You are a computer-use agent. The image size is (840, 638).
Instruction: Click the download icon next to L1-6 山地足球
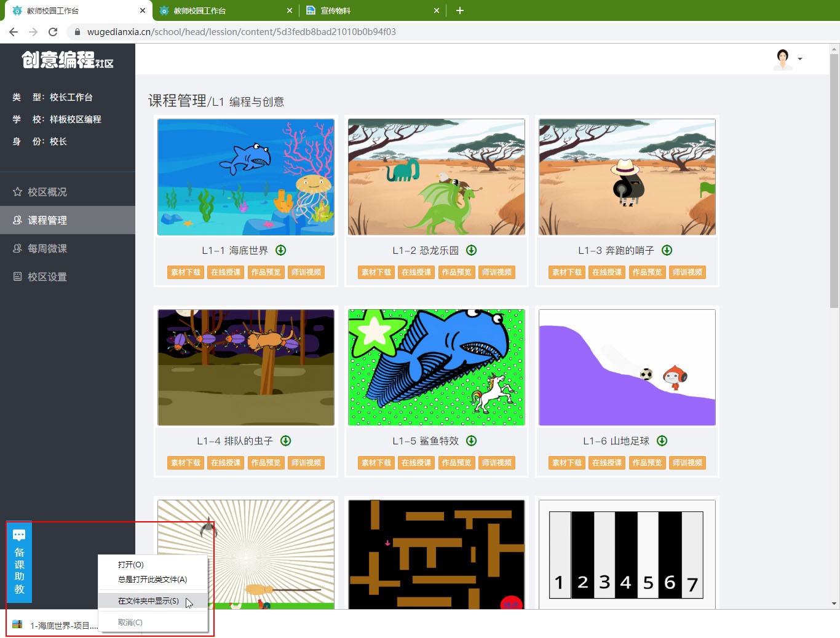pos(662,441)
